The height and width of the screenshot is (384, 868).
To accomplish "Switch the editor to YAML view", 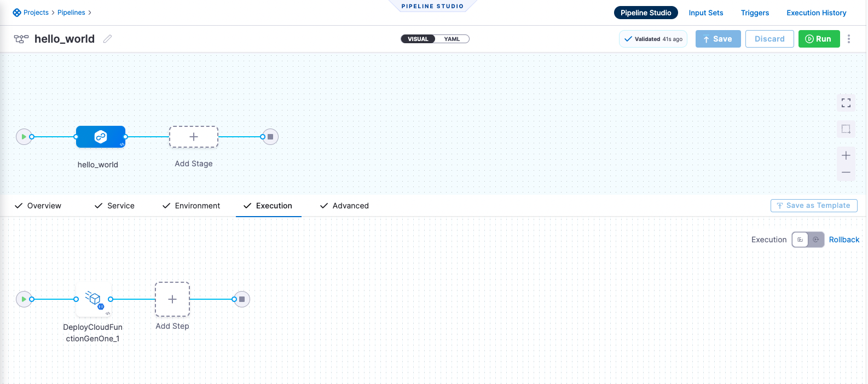I will pyautogui.click(x=452, y=39).
